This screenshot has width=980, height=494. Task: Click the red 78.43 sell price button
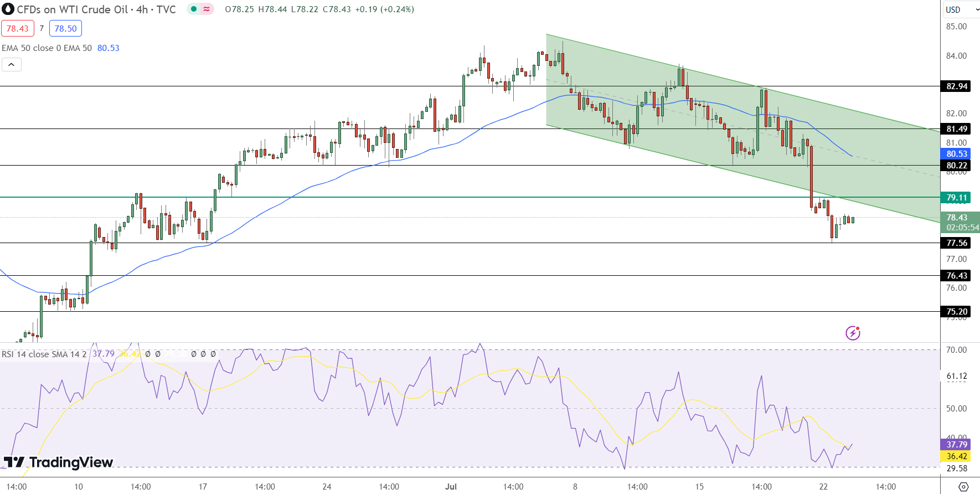tap(18, 28)
